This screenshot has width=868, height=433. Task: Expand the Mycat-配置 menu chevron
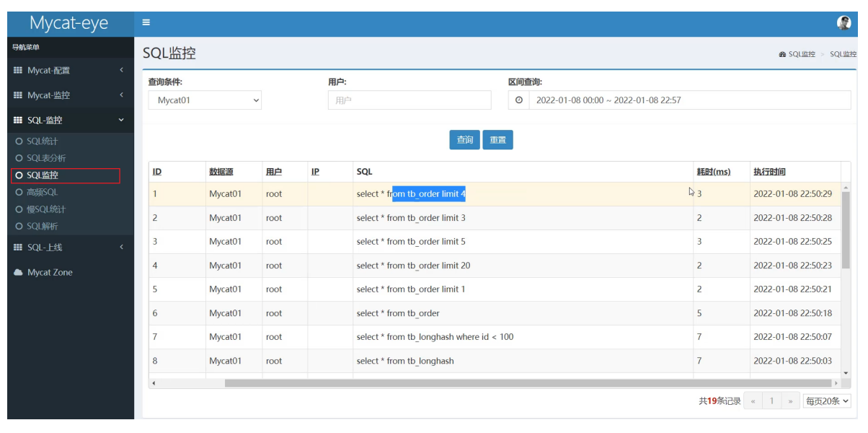click(x=121, y=70)
